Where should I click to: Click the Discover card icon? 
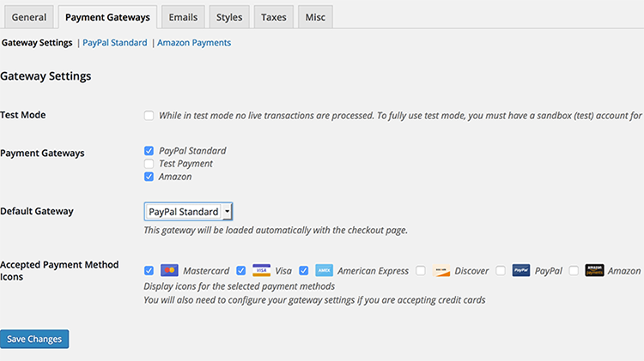click(441, 270)
